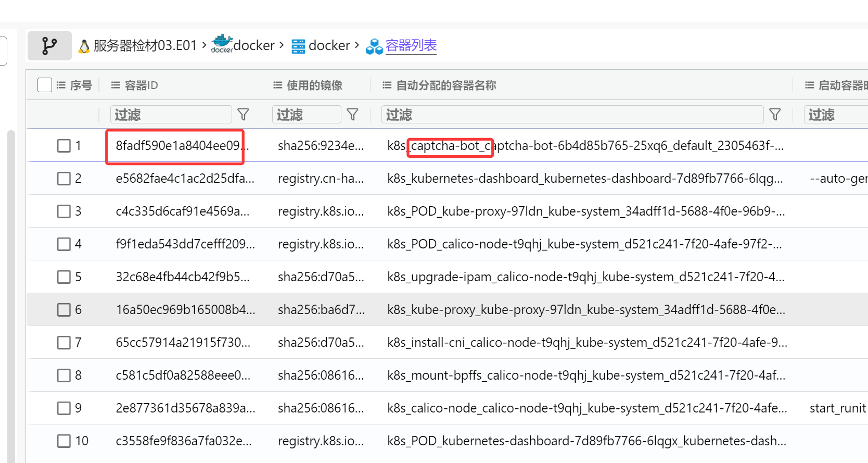
Task: Click the k8s_POD_kube-proxy-97ldn container name
Action: [586, 211]
